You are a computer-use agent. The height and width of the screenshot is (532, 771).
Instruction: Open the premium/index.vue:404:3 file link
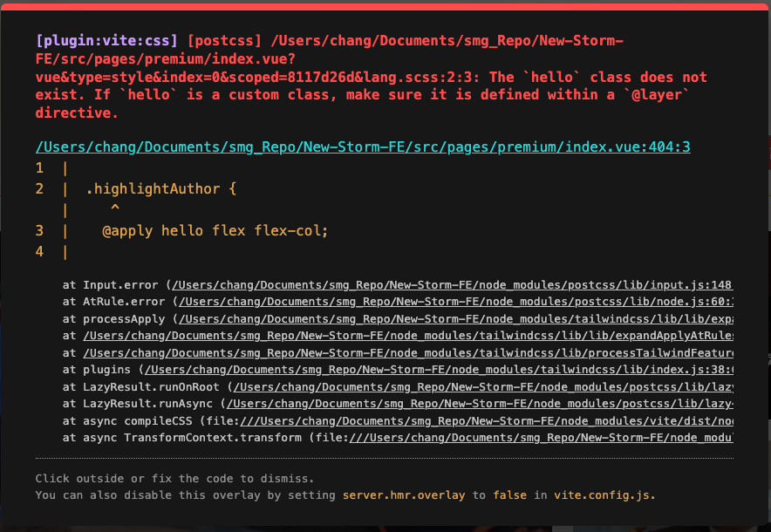point(362,147)
